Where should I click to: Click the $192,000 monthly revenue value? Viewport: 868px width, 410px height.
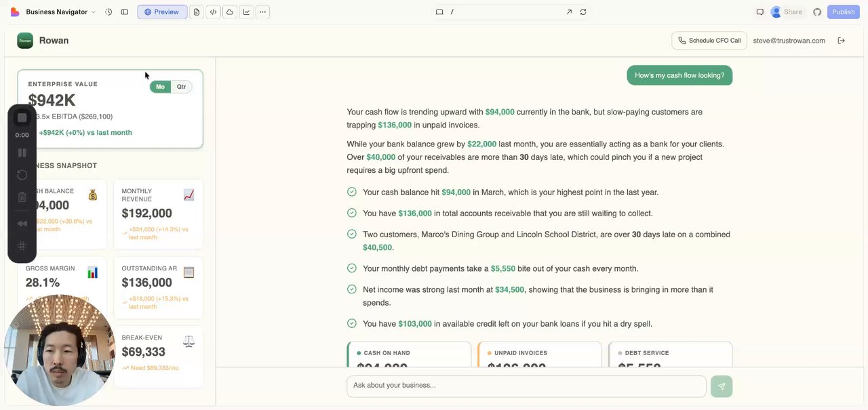[x=146, y=213]
